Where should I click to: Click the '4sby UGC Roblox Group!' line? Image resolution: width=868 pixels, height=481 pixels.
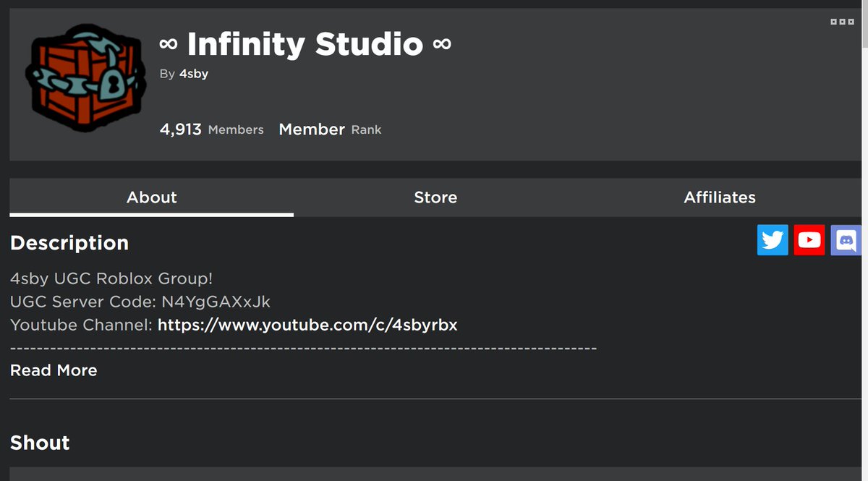click(111, 278)
